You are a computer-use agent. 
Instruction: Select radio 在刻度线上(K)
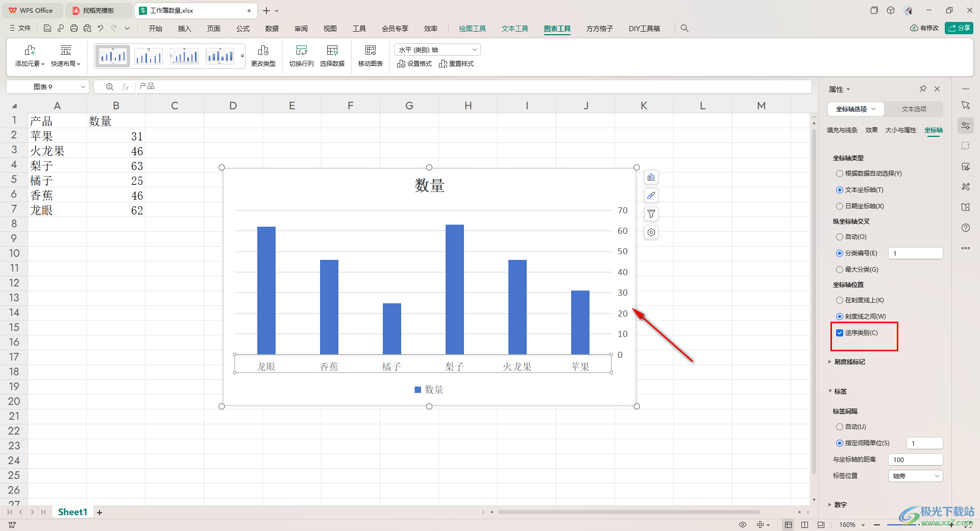[x=839, y=300]
